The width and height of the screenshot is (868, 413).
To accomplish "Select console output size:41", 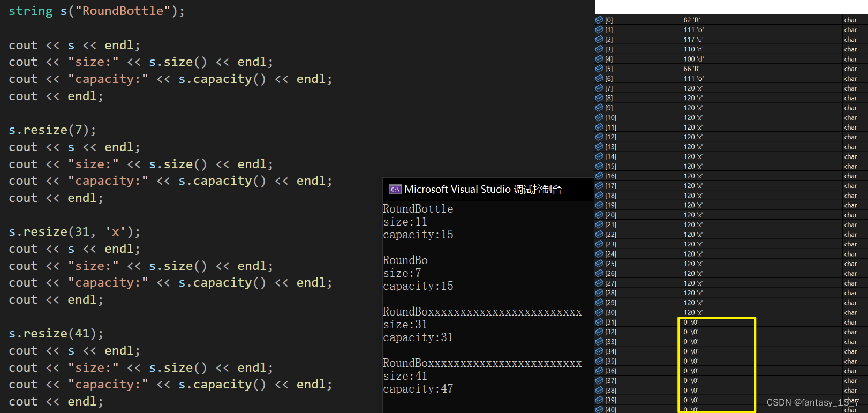I will click(405, 376).
